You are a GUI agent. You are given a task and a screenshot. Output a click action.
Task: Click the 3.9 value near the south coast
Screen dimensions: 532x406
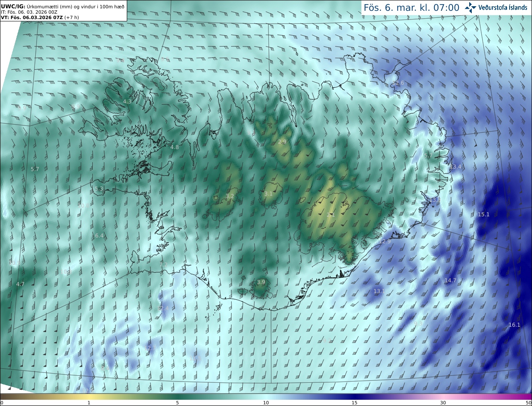click(261, 282)
